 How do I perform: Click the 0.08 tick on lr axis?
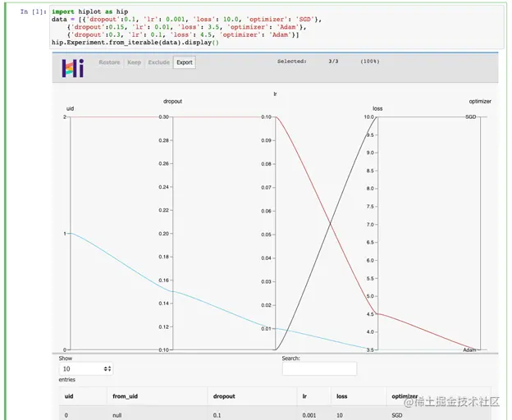[x=266, y=164]
